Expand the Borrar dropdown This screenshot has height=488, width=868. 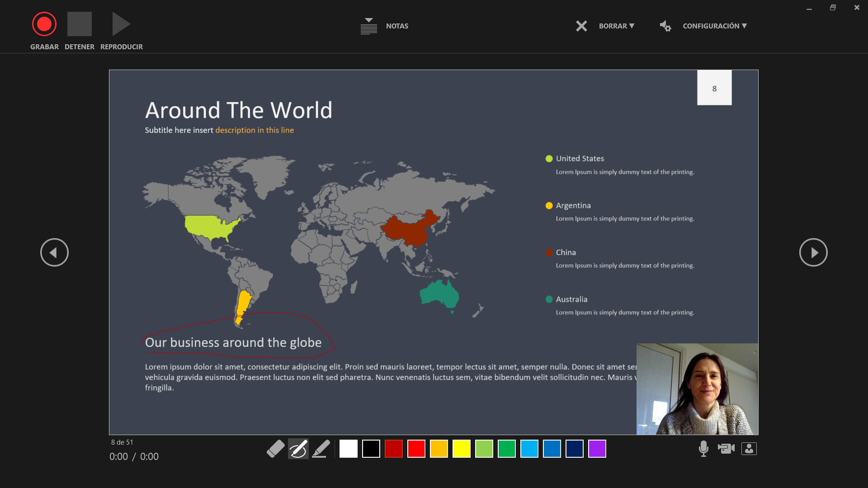pyautogui.click(x=617, y=26)
